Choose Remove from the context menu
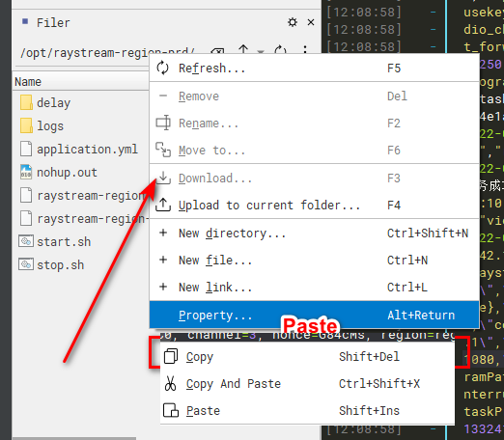The width and height of the screenshot is (504, 440). (x=314, y=96)
